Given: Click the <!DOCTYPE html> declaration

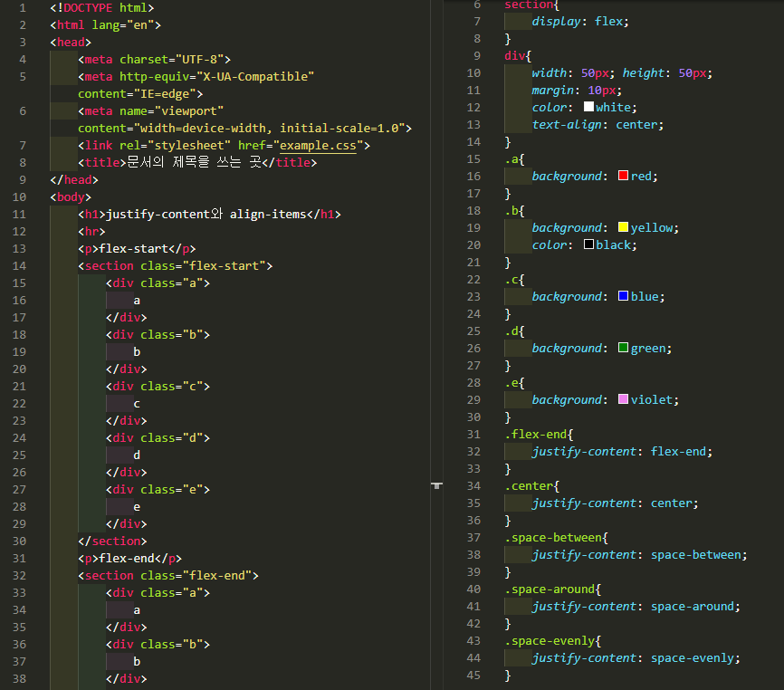Looking at the screenshot, I should 102,8.
